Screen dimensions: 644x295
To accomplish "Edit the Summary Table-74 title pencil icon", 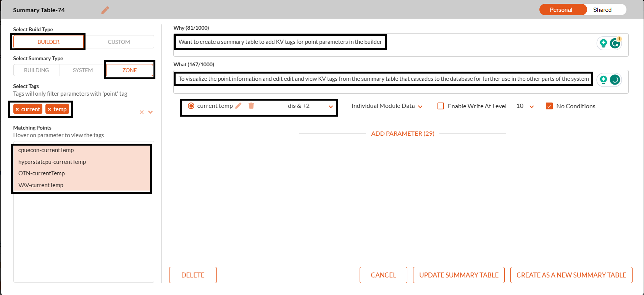I will [105, 10].
